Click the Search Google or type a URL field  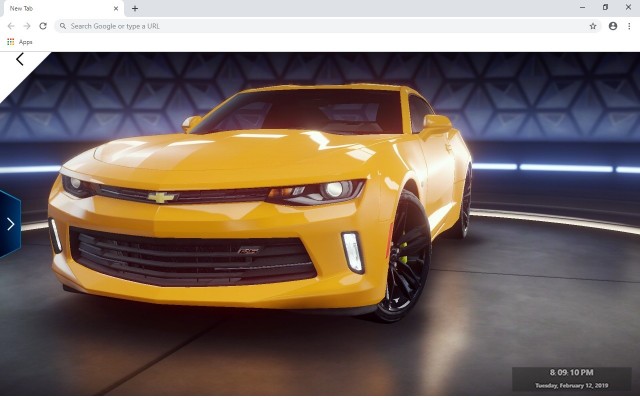point(328,26)
